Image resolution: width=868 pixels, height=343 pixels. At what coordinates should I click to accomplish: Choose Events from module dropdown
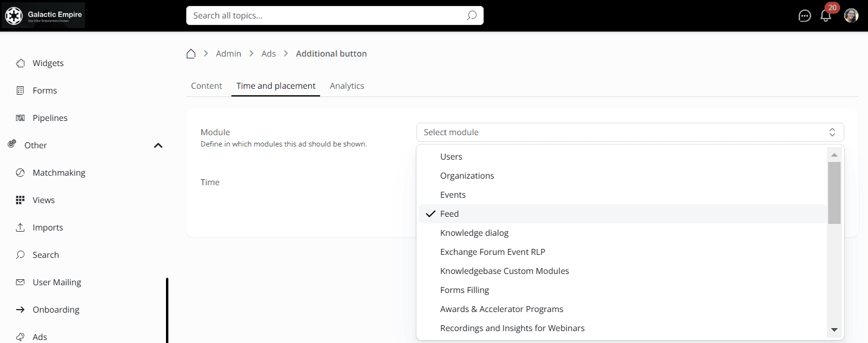[453, 195]
